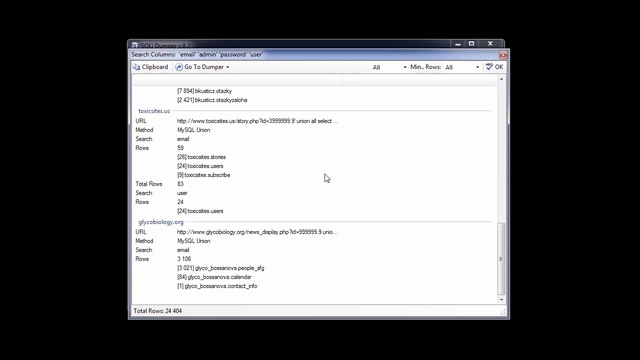Click the vertical scrollbar thumb

click(x=501, y=259)
